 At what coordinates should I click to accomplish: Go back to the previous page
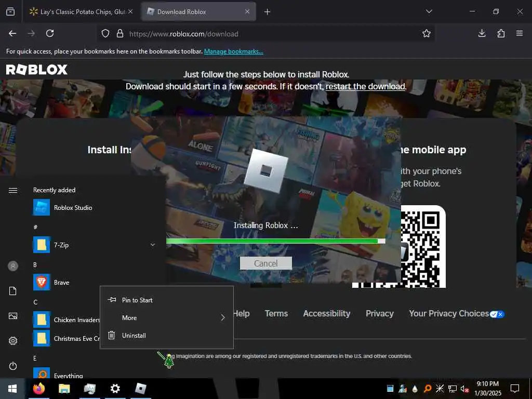pyautogui.click(x=12, y=33)
